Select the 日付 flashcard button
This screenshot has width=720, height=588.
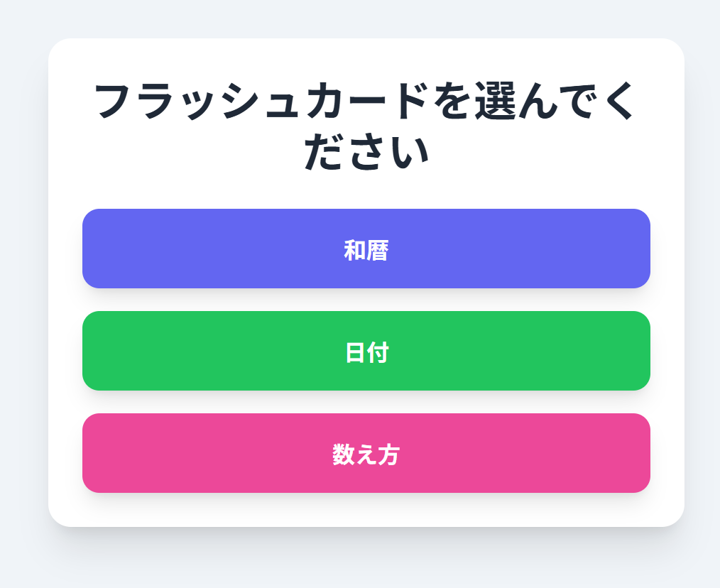(x=366, y=351)
